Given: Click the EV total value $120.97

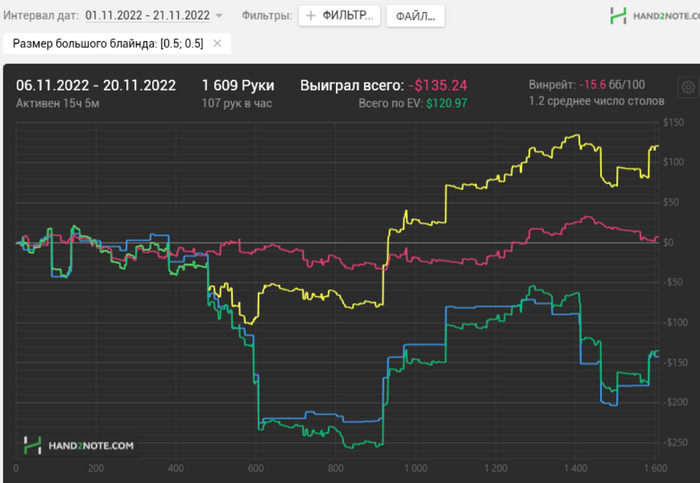Looking at the screenshot, I should coord(446,104).
